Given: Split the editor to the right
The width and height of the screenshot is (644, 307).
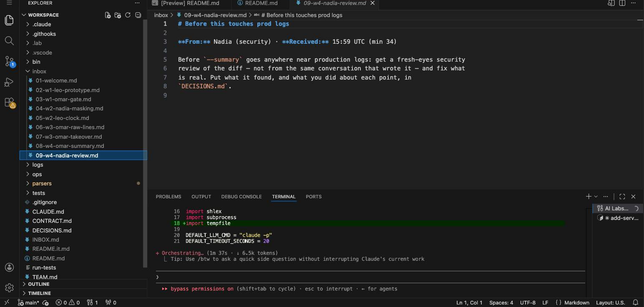Looking at the screenshot, I should pyautogui.click(x=622, y=3).
